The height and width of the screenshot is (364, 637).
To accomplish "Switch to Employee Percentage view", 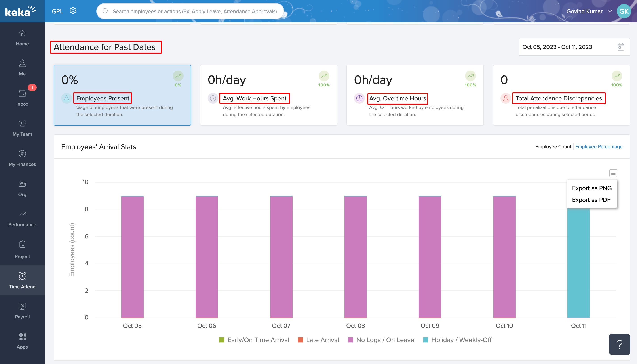I will tap(599, 147).
